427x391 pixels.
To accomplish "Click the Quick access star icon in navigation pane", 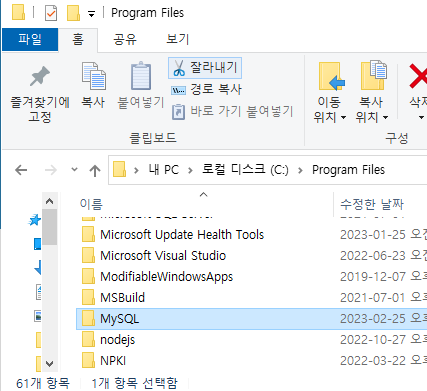I will pos(35,220).
